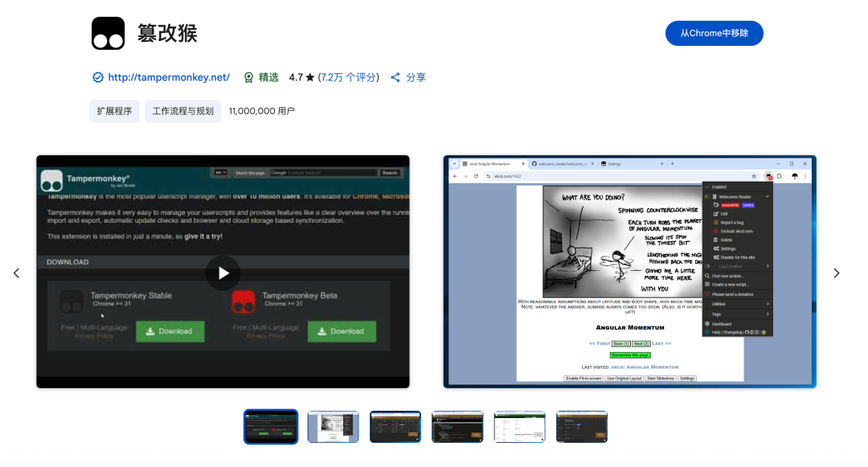The width and height of the screenshot is (868, 467).
Task: Click the red productivity tag badge
Action: (x=731, y=205)
